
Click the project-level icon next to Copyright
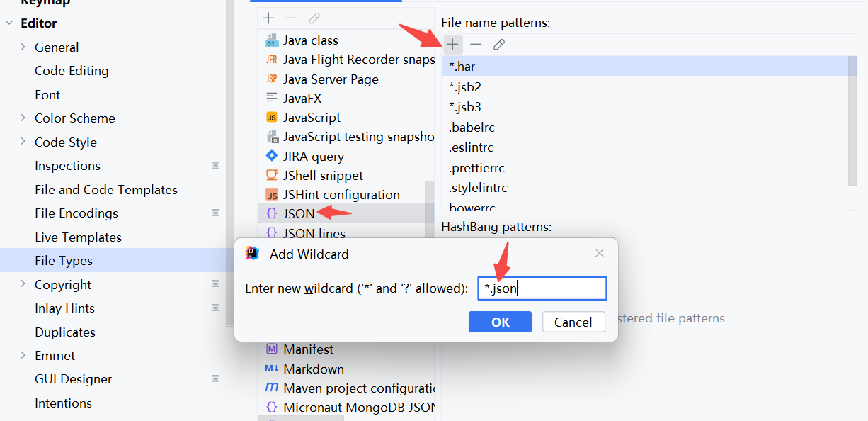(215, 284)
